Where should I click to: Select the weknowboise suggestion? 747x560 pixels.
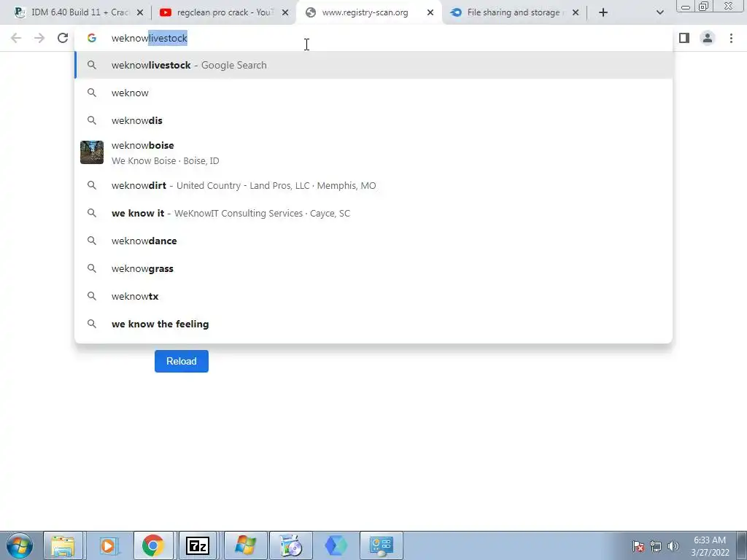click(373, 153)
